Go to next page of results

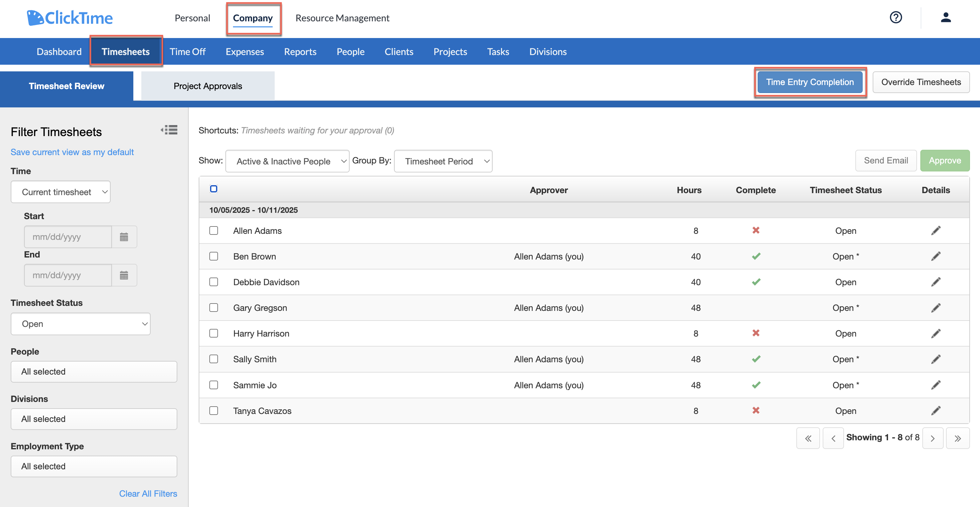(933, 438)
